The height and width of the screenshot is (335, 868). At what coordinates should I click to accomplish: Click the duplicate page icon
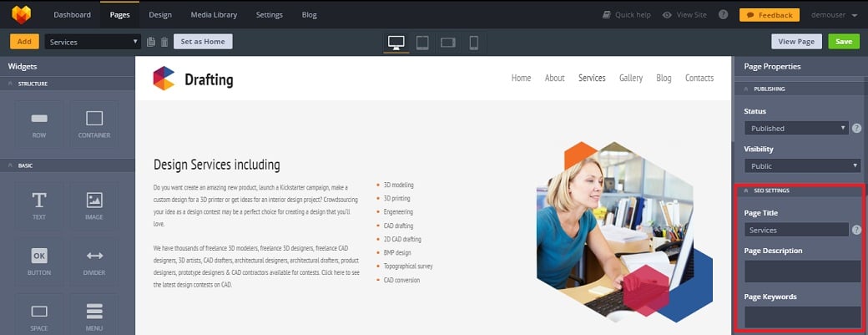coord(151,42)
